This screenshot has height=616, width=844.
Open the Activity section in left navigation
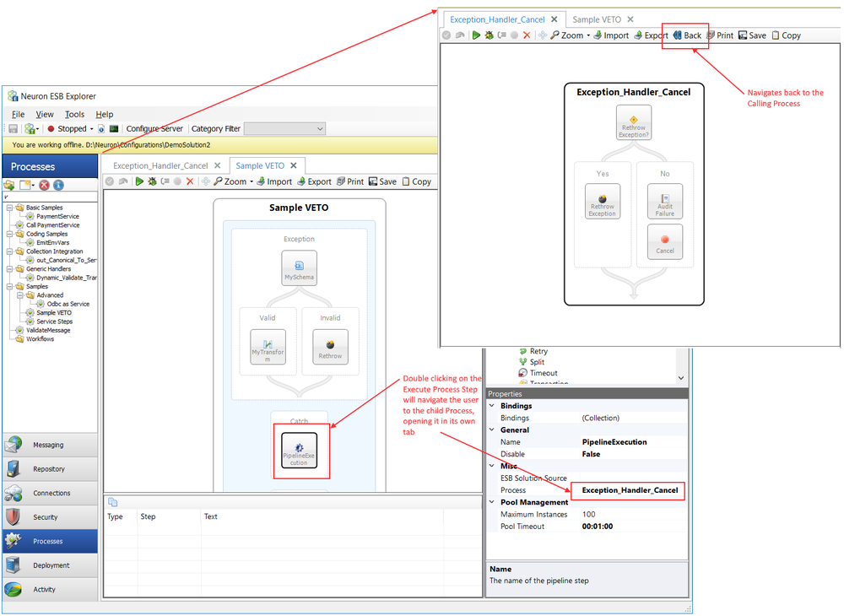tap(50, 590)
